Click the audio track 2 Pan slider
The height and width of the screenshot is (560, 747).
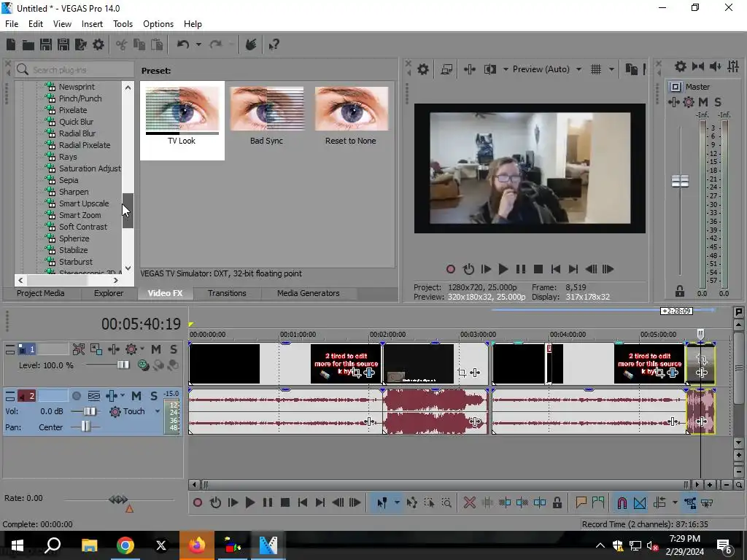(85, 427)
